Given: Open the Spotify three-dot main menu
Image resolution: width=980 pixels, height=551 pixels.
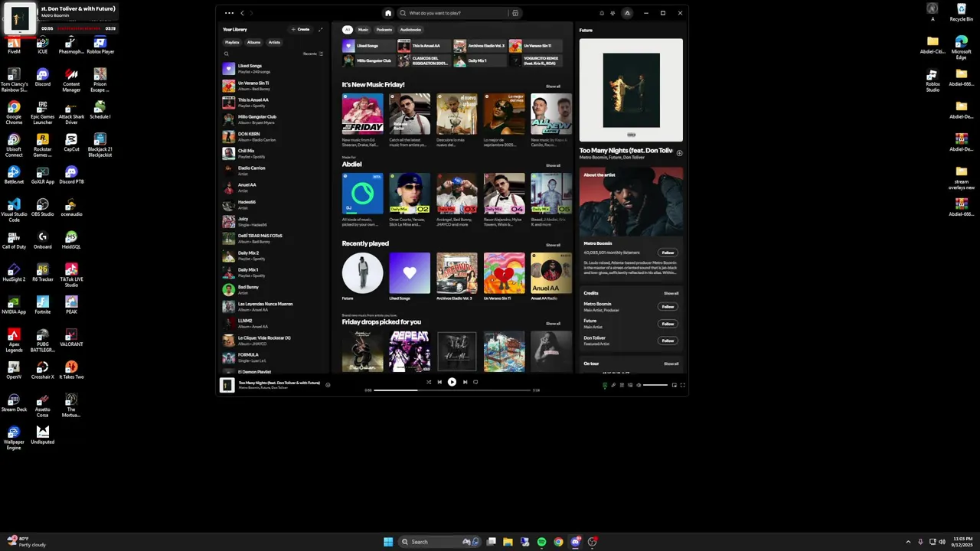Looking at the screenshot, I should tap(229, 13).
